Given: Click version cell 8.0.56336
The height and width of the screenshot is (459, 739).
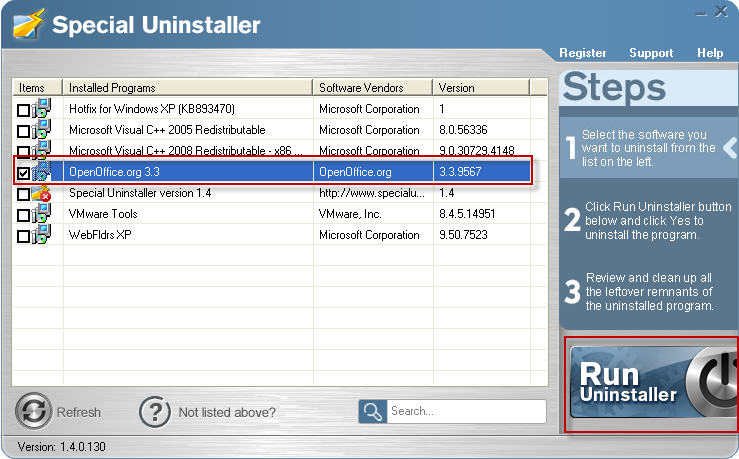Looking at the screenshot, I should pos(463,130).
